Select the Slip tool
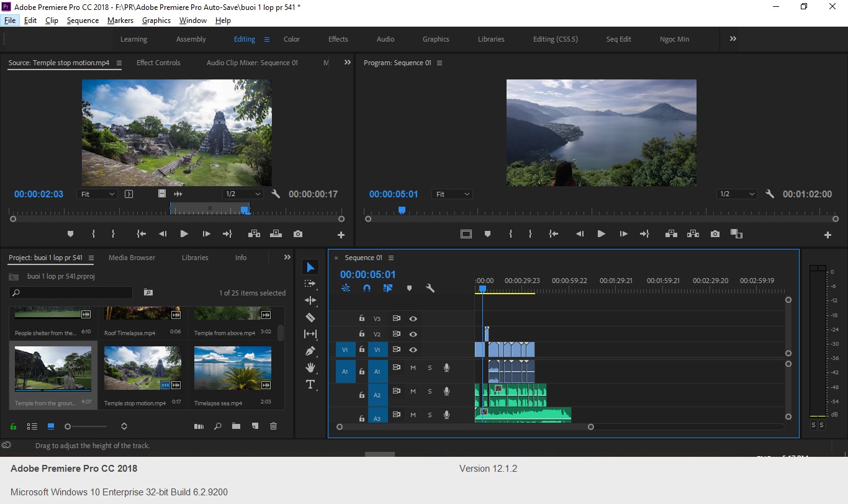 click(x=310, y=334)
